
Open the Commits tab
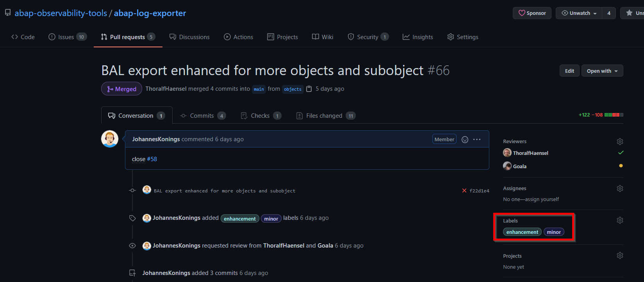point(203,115)
